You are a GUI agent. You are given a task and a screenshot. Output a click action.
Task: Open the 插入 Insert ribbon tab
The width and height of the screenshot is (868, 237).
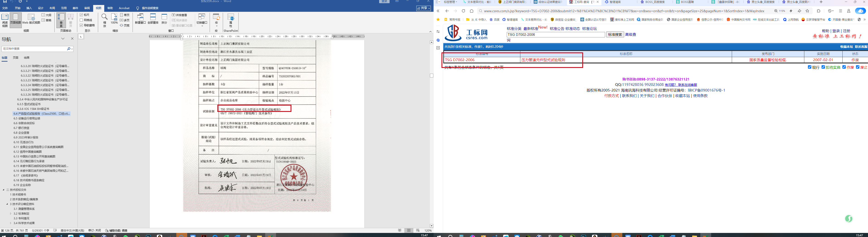(x=29, y=8)
